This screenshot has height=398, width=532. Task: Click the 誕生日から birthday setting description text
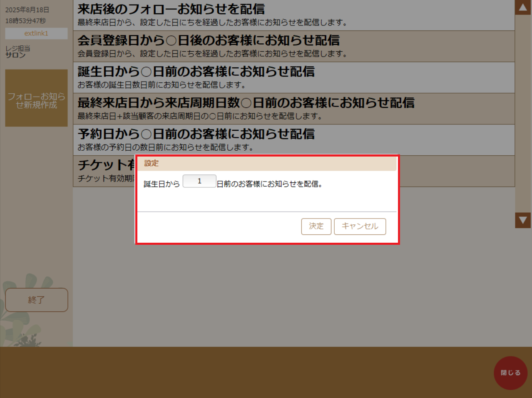point(162,183)
